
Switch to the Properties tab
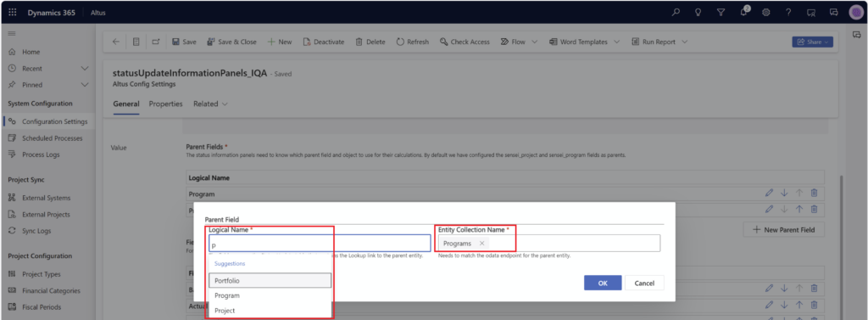point(165,104)
